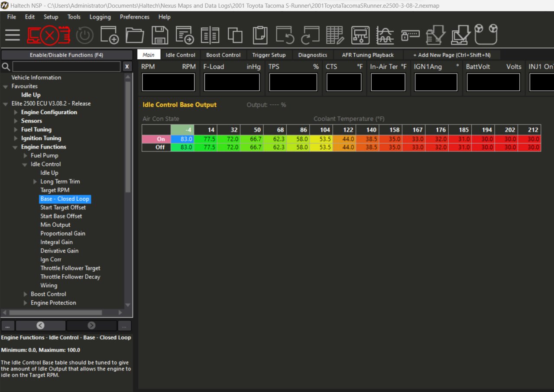554x392 pixels.
Task: Open the Edit menu
Action: 30,17
